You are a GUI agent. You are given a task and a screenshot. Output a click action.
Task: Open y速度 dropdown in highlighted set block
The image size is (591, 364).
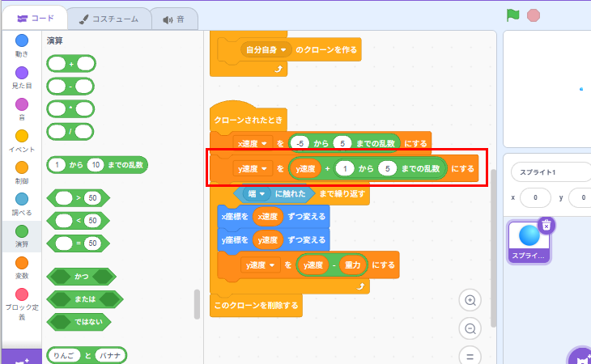[253, 168]
